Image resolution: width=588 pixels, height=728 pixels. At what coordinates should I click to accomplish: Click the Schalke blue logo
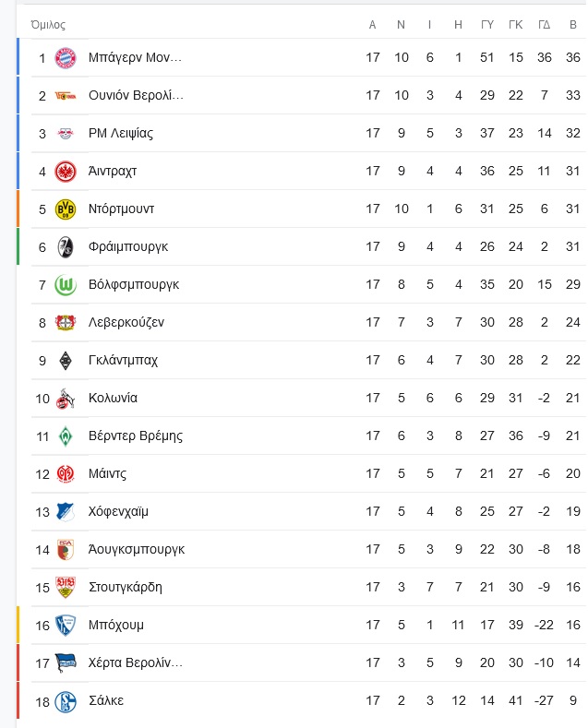66,701
